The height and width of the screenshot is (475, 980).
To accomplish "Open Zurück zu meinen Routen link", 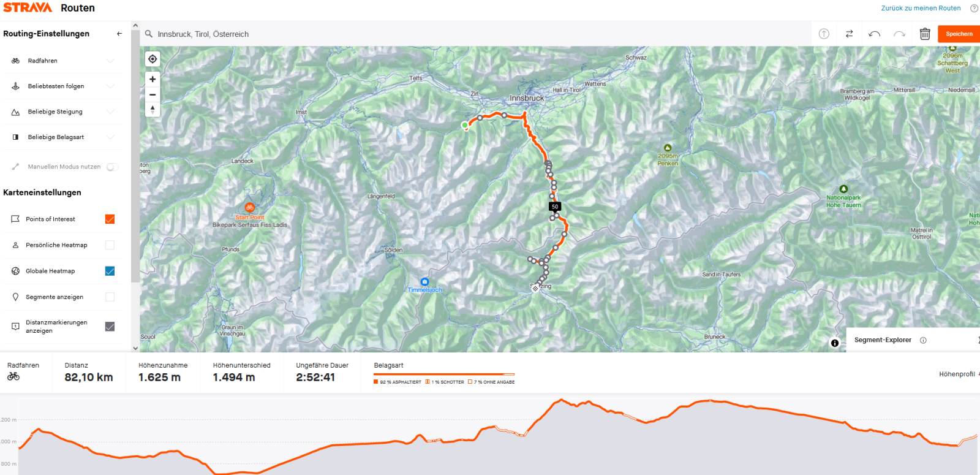I will coord(921,8).
